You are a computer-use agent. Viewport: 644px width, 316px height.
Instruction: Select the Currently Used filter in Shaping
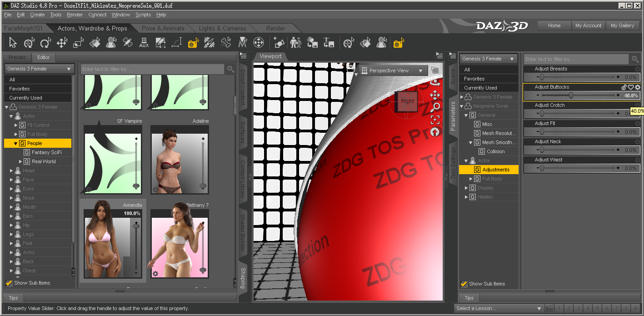click(38, 98)
